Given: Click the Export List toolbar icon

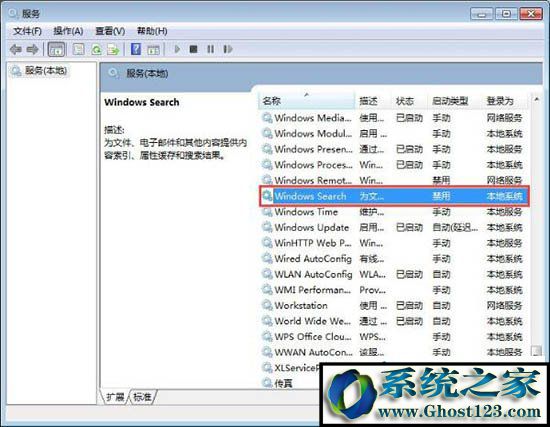Looking at the screenshot, I should (x=113, y=49).
